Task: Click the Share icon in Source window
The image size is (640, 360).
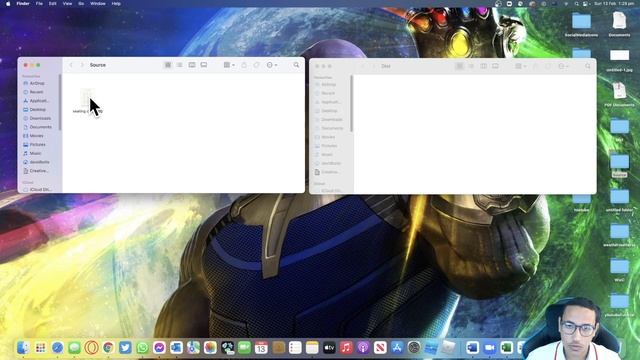Action: 244,65
